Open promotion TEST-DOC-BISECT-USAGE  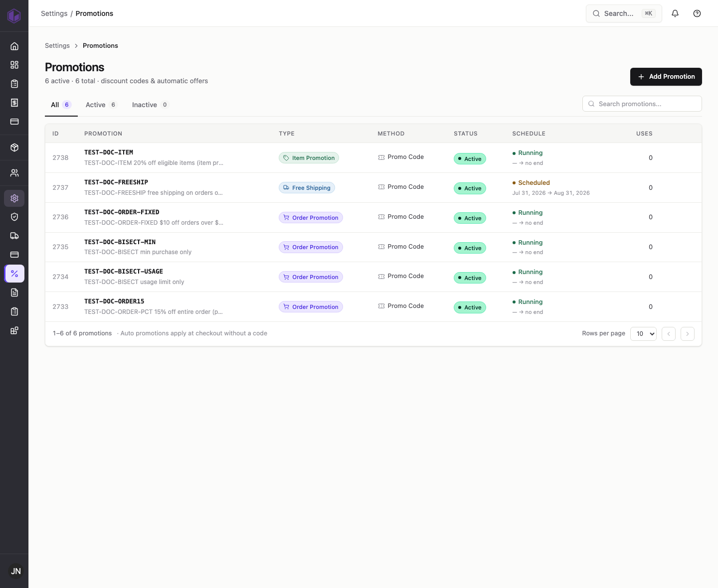coord(124,272)
